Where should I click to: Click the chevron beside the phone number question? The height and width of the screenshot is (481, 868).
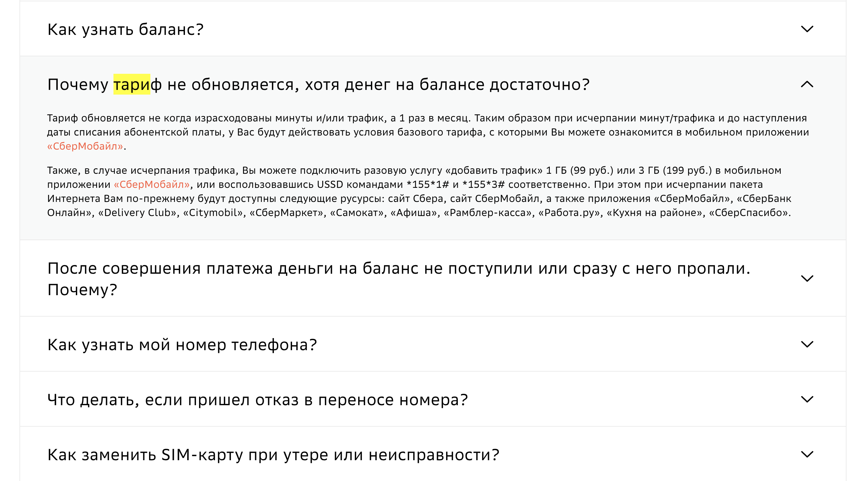(808, 345)
